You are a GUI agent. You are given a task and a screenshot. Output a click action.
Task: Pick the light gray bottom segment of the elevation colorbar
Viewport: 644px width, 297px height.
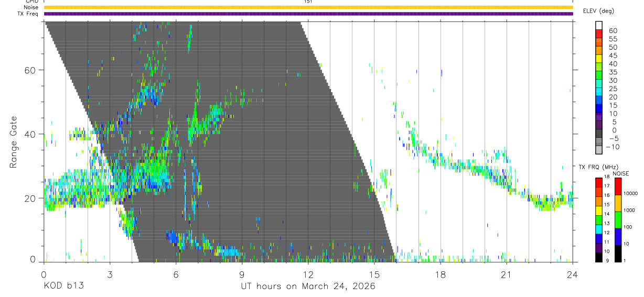coord(599,150)
